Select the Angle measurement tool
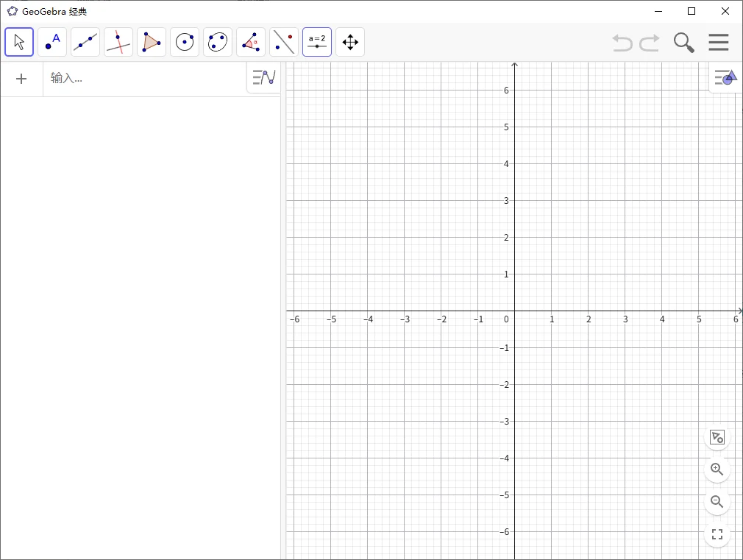The width and height of the screenshot is (743, 560). (x=251, y=42)
